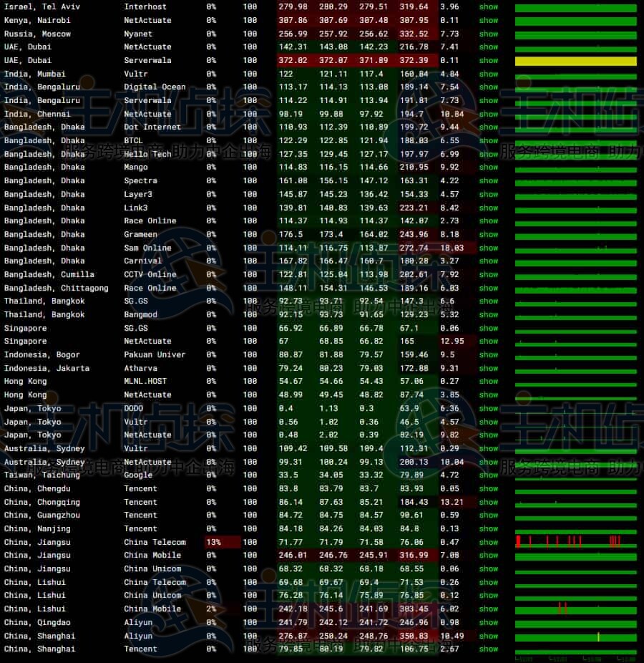Click 'show' for Russia, Moscow Nyanet

[x=489, y=34]
